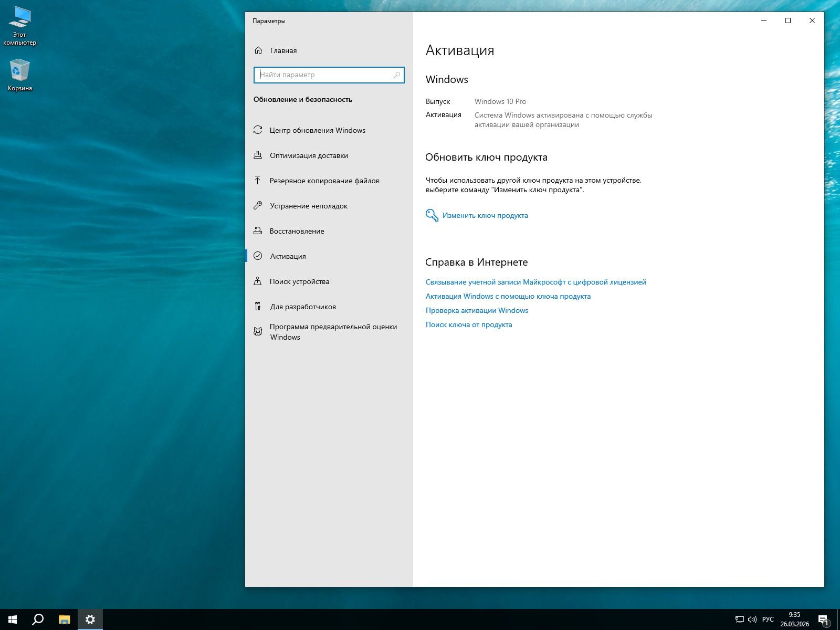Open Программа предварительной оценки Windows
Image resolution: width=840 pixels, height=630 pixels.
(x=333, y=332)
